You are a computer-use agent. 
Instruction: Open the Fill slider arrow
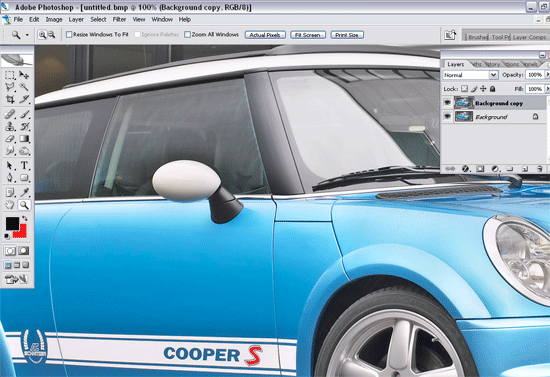coord(547,89)
